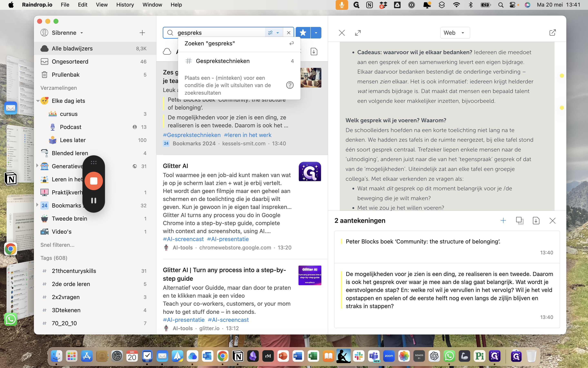Image resolution: width=588 pixels, height=368 pixels.
Task: Open Video's collection
Action: coord(95,232)
